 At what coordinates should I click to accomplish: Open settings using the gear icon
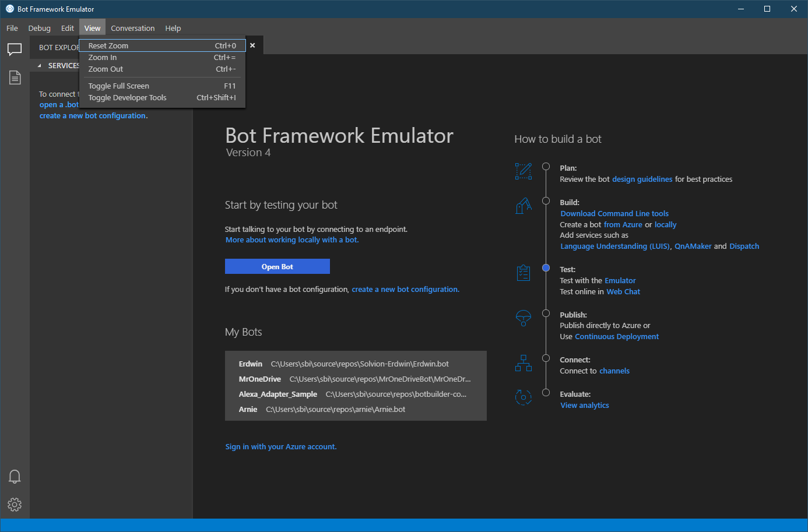15,505
